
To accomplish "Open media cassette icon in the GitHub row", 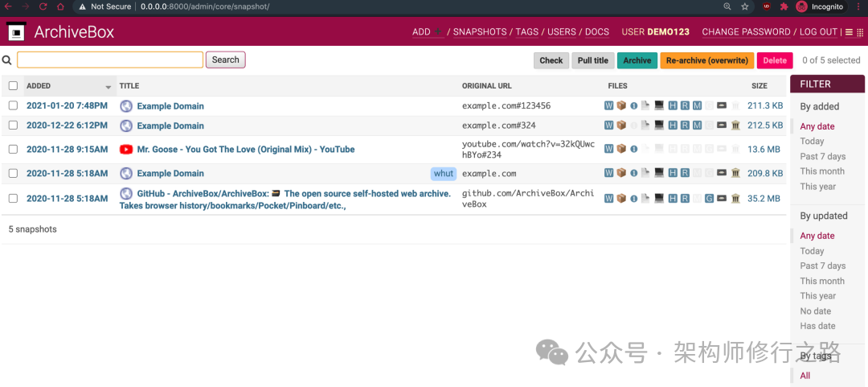I will coord(721,199).
